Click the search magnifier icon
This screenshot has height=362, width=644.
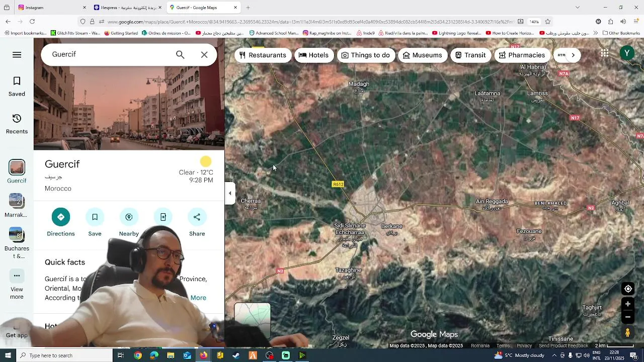point(180,54)
